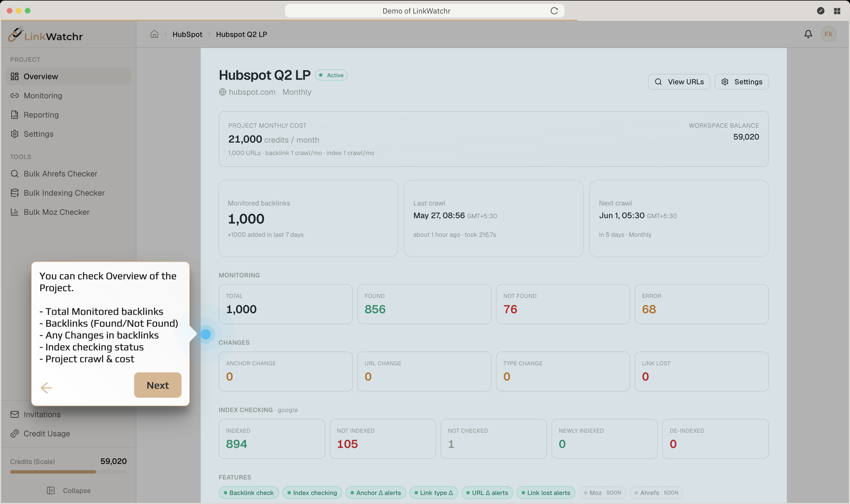Click the home icon in breadcrumb

[x=154, y=34]
